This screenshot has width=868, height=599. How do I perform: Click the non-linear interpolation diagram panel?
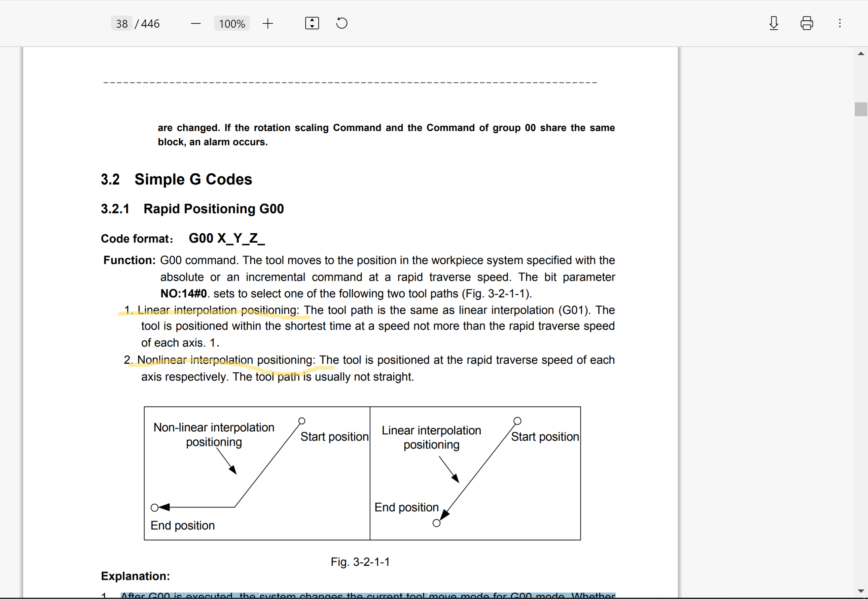click(x=257, y=473)
